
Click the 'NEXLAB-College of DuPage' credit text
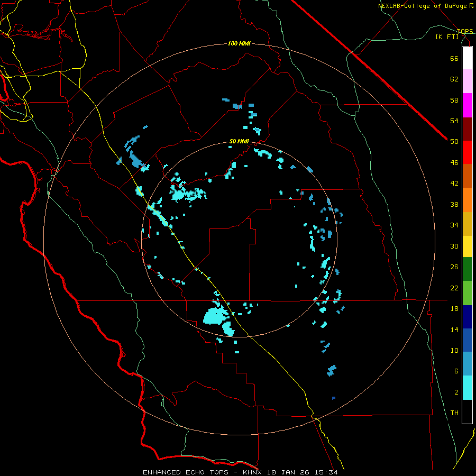(x=423, y=6)
